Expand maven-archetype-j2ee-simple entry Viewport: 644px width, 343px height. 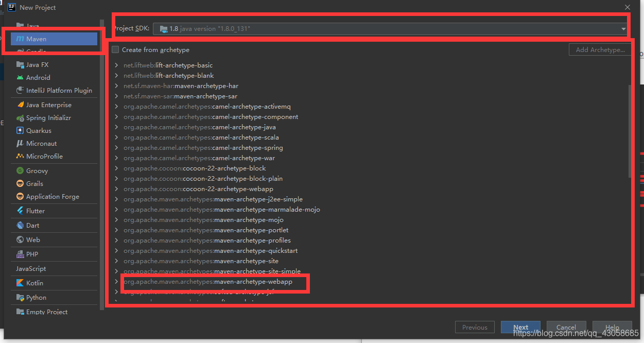point(116,199)
